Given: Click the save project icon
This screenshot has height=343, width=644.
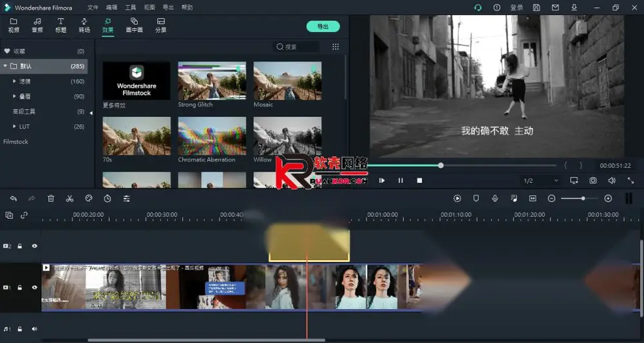Looking at the screenshot, I should pyautogui.click(x=536, y=7).
